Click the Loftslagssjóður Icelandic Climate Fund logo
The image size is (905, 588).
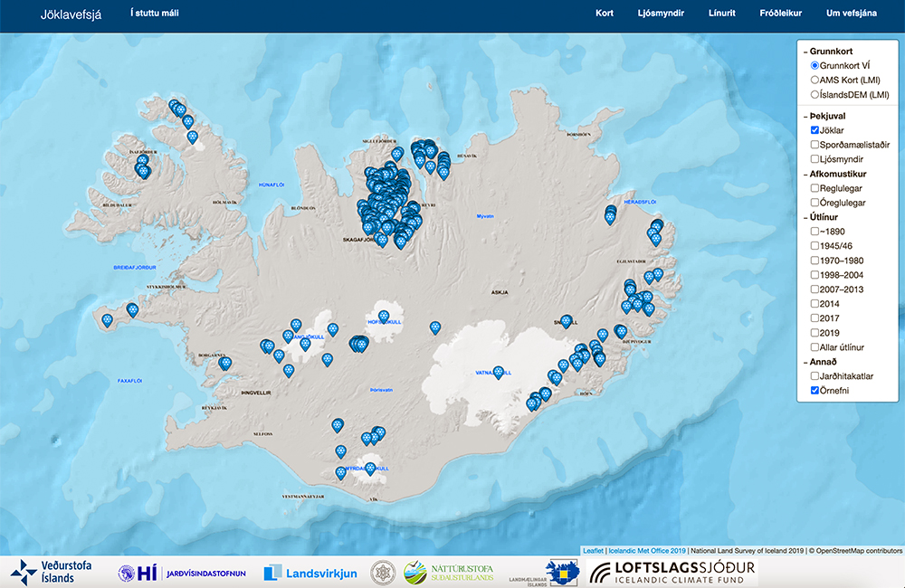click(x=672, y=573)
